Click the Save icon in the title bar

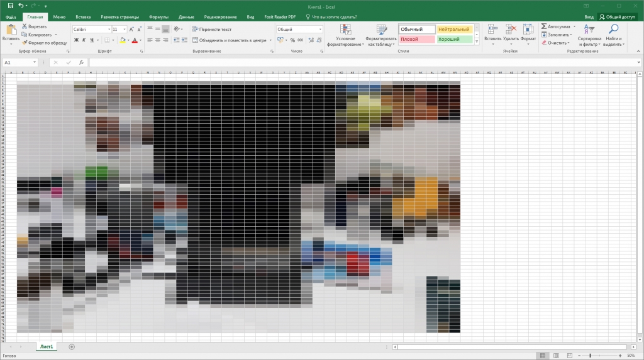point(11,6)
